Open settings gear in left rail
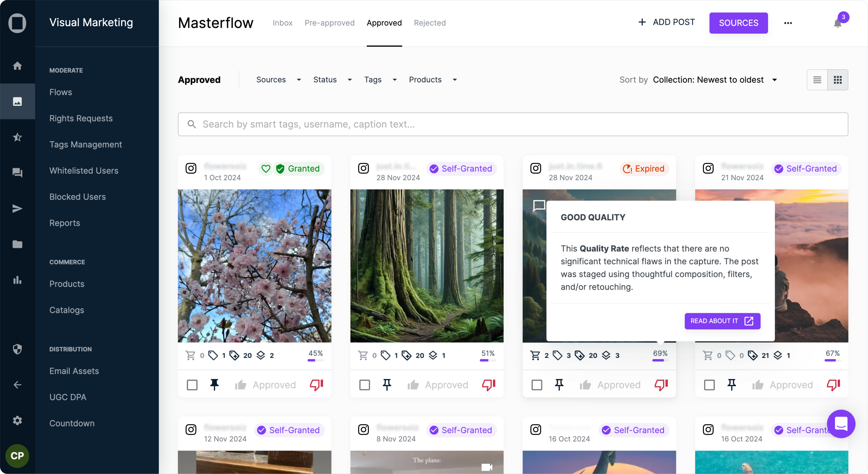Image resolution: width=868 pixels, height=474 pixels. pyautogui.click(x=17, y=420)
